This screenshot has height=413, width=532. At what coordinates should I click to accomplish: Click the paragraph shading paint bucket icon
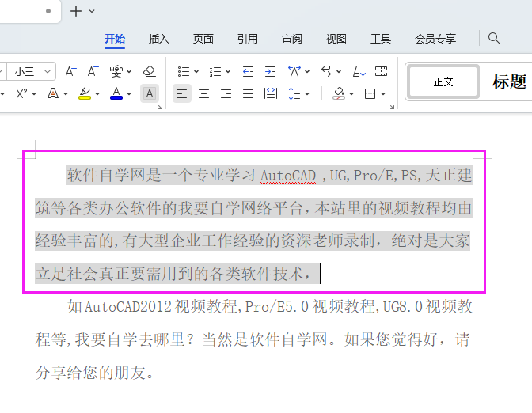[x=339, y=93]
